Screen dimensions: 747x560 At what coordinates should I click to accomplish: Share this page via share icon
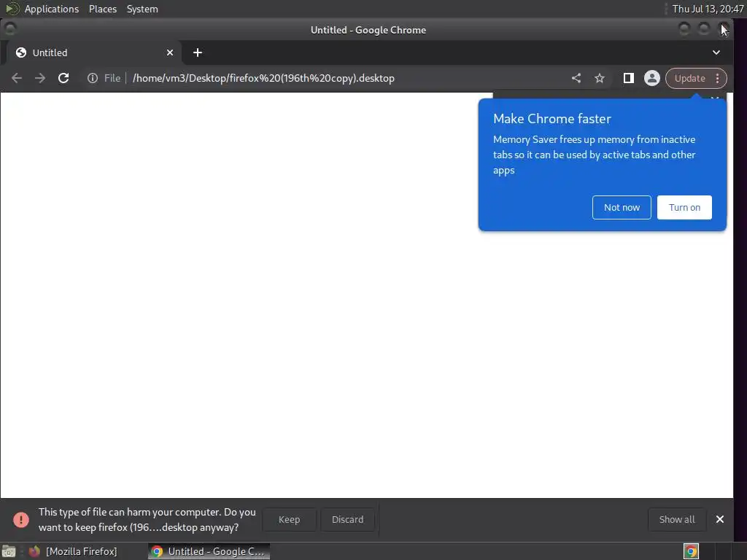(x=576, y=78)
